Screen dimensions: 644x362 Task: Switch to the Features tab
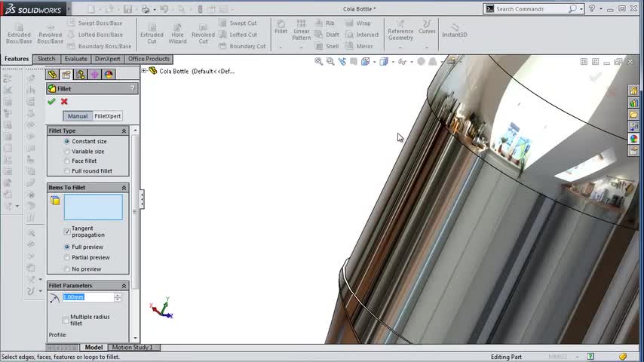[x=17, y=59]
